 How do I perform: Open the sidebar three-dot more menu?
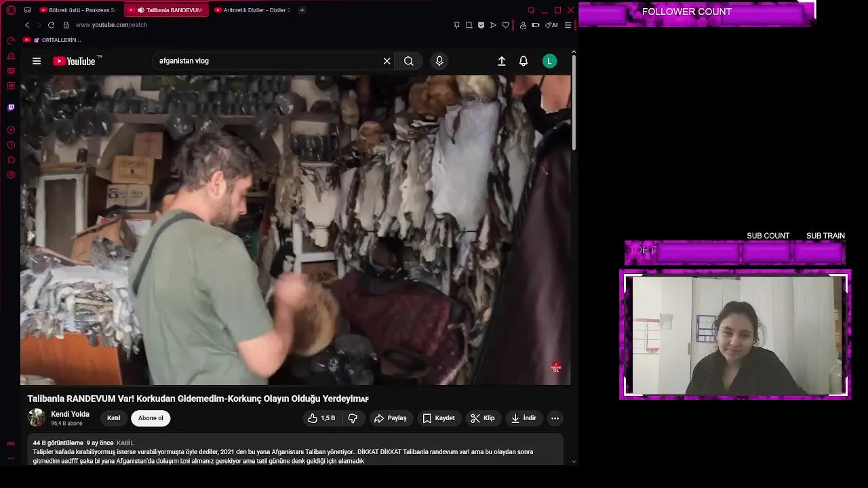11,458
